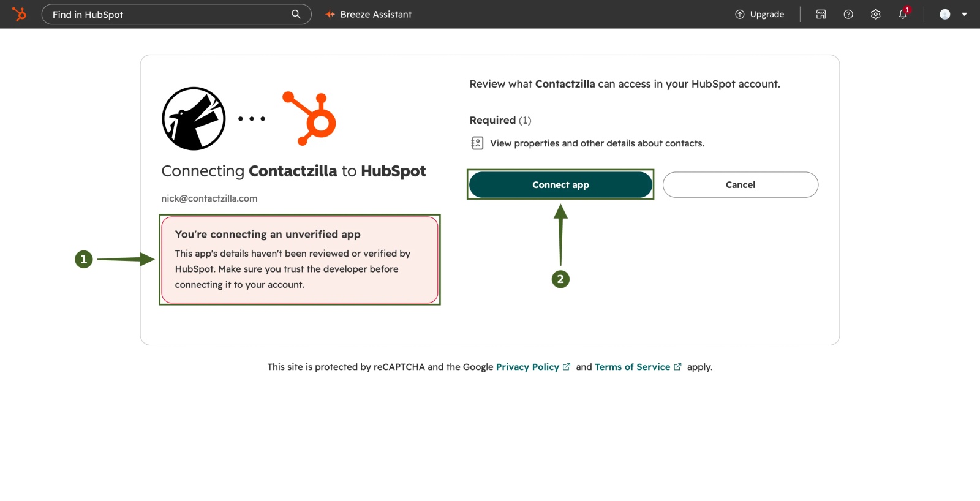
Task: Click the contacts permission icon
Action: pyautogui.click(x=477, y=143)
